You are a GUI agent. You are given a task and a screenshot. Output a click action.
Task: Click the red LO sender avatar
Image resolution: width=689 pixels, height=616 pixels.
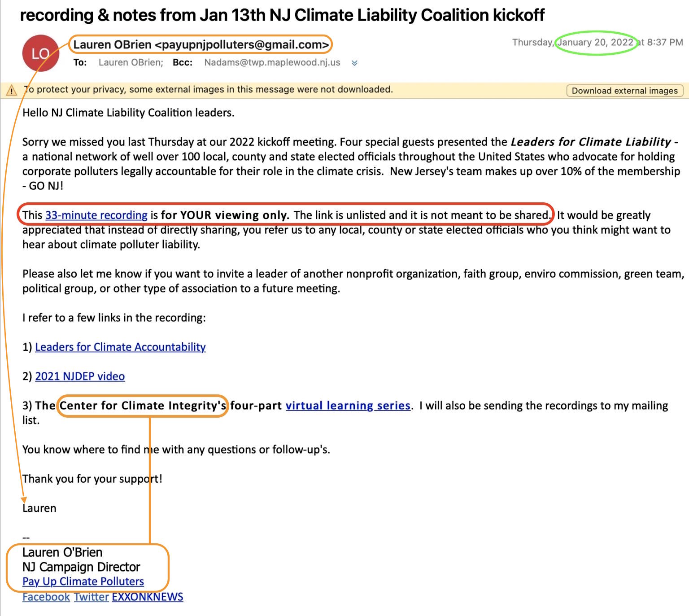pyautogui.click(x=40, y=53)
